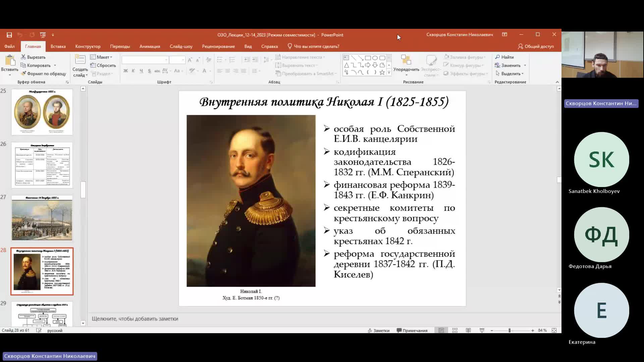Image resolution: width=644 pixels, height=362 pixels.
Task: Cut selection with Вырезать
Action: coord(33,57)
